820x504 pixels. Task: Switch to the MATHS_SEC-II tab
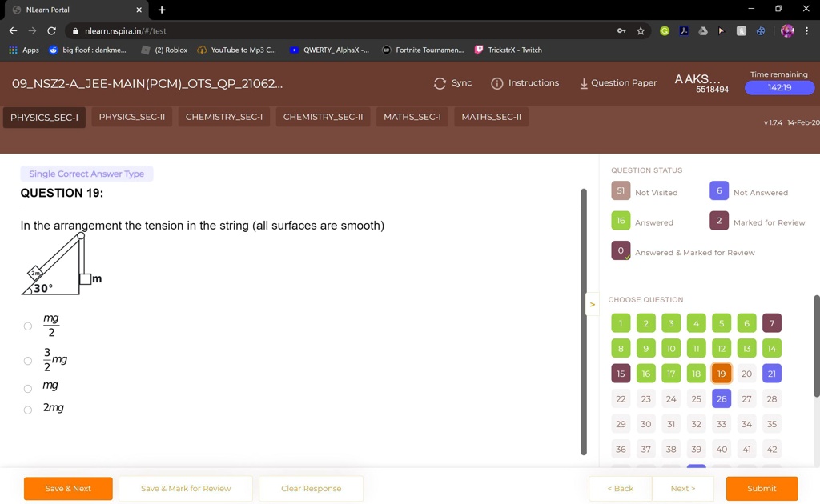click(x=492, y=117)
